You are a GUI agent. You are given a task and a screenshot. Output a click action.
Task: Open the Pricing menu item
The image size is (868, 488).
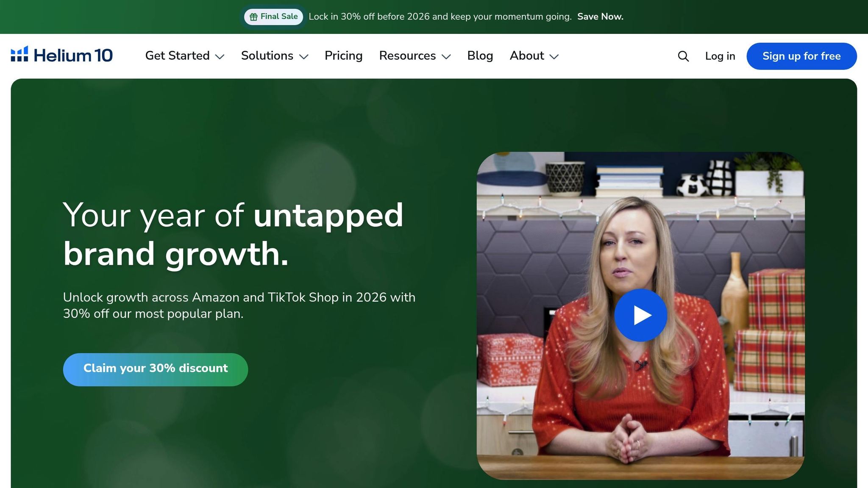344,56
